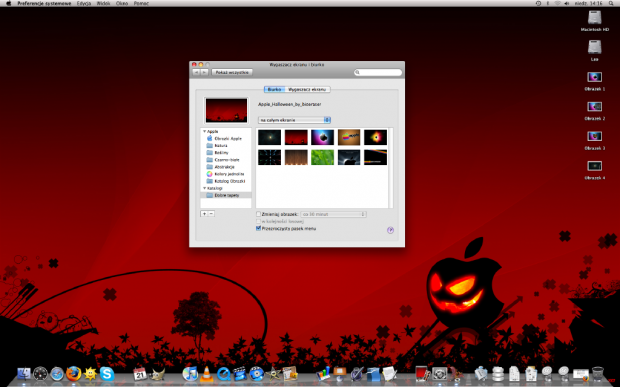Open the Preferencje systemowe menu
The width and height of the screenshot is (620, 387).
[x=44, y=3]
